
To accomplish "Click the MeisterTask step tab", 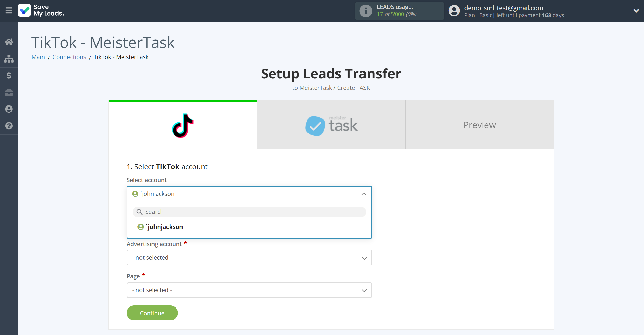I will pos(331,125).
